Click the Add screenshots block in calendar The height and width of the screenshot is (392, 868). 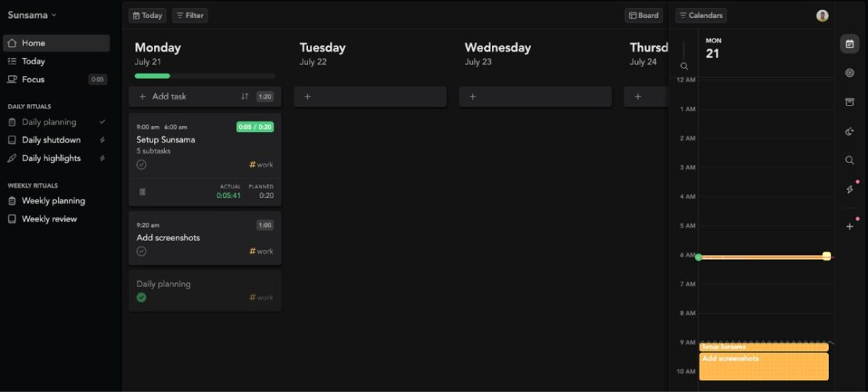click(763, 366)
